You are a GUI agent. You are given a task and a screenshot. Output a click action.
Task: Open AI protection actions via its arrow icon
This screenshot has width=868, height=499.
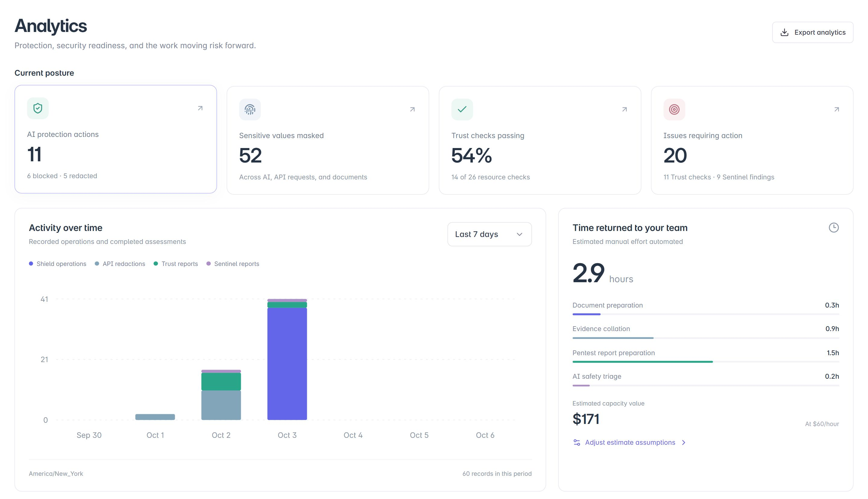pyautogui.click(x=200, y=108)
